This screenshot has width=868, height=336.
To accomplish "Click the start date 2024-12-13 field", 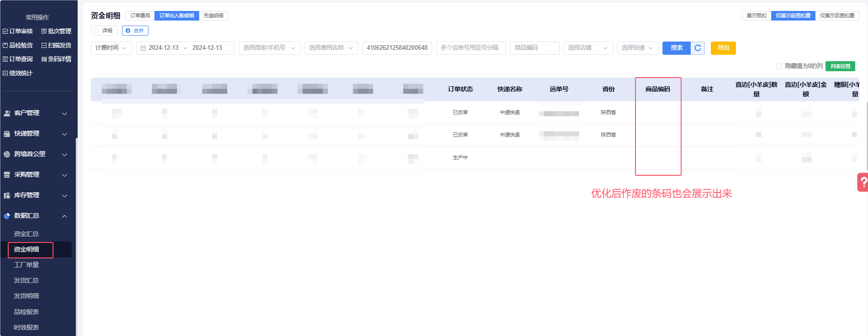I will click(164, 48).
